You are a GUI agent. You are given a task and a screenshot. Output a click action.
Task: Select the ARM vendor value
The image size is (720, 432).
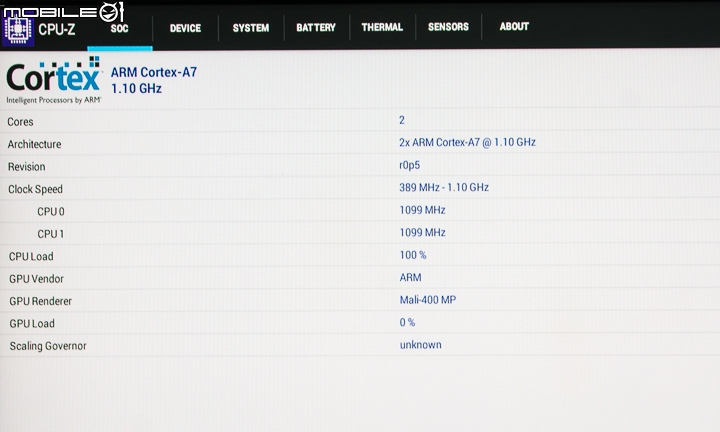(x=411, y=277)
